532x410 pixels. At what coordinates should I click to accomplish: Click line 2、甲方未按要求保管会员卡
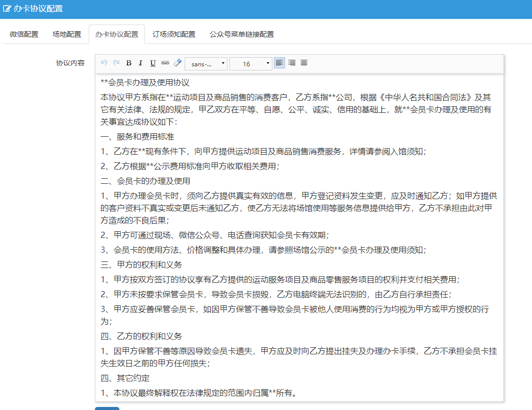(x=276, y=295)
